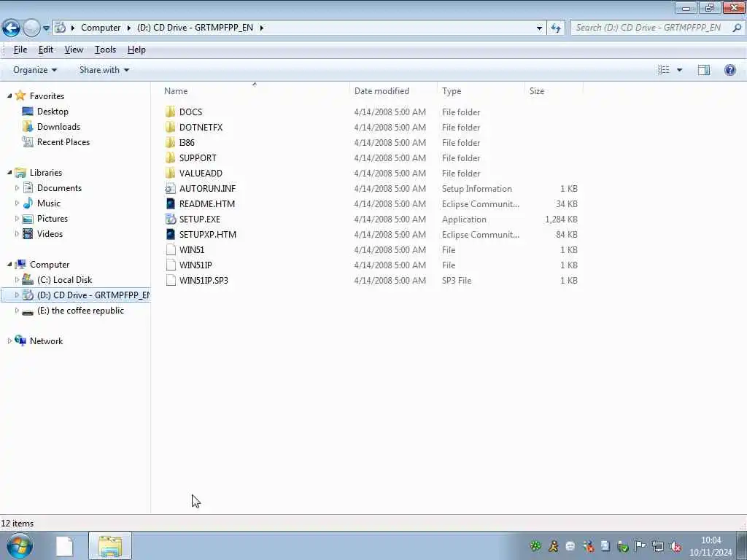This screenshot has height=560, width=747.
Task: Sort by the Name column header
Action: coord(176,91)
